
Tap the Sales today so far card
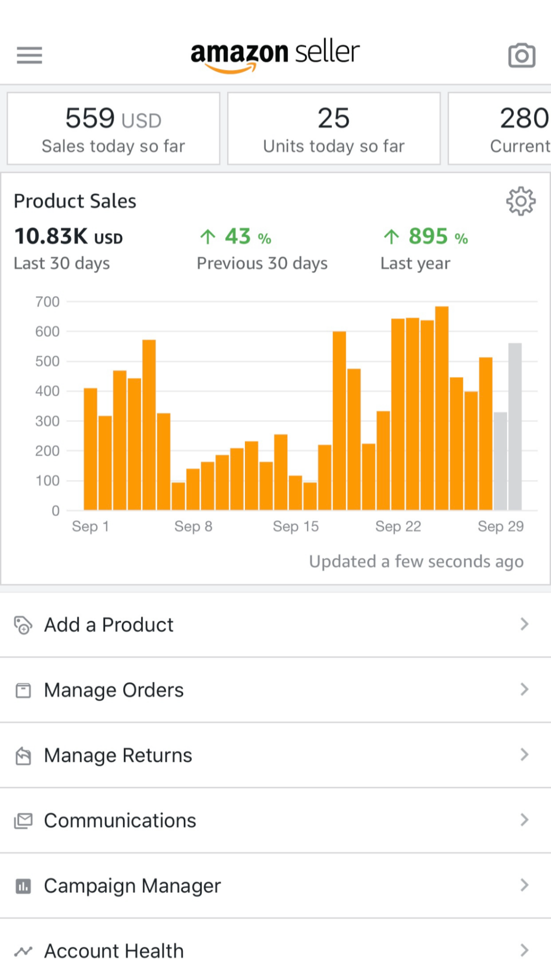pos(113,129)
